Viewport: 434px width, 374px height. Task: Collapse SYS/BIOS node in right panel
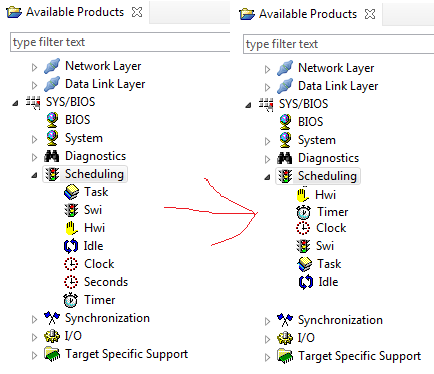(x=248, y=105)
